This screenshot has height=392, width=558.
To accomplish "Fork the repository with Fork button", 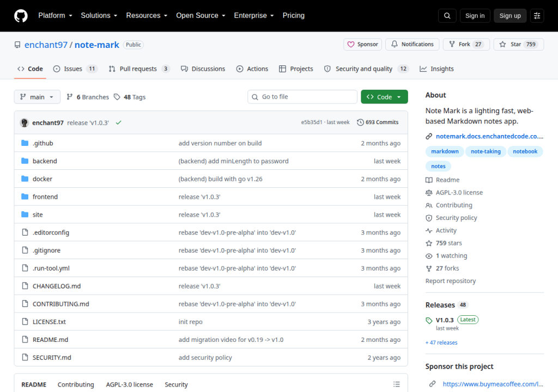I will tap(466, 44).
